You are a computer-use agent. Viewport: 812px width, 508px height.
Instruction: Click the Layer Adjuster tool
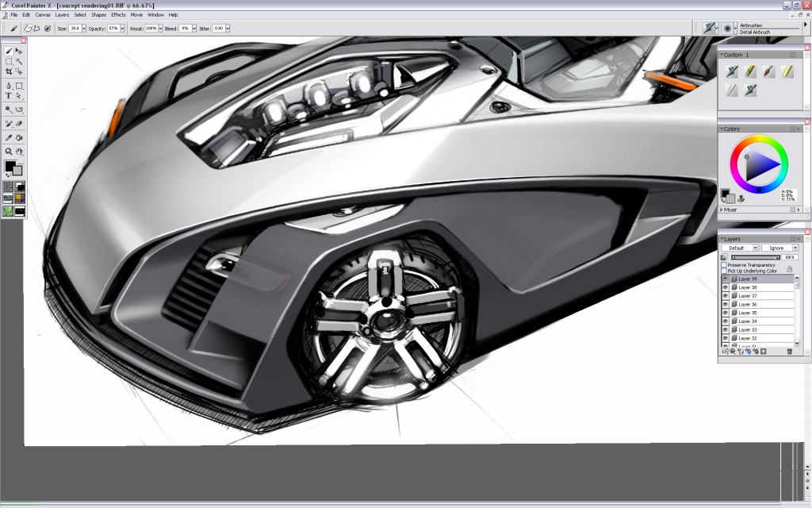18,51
